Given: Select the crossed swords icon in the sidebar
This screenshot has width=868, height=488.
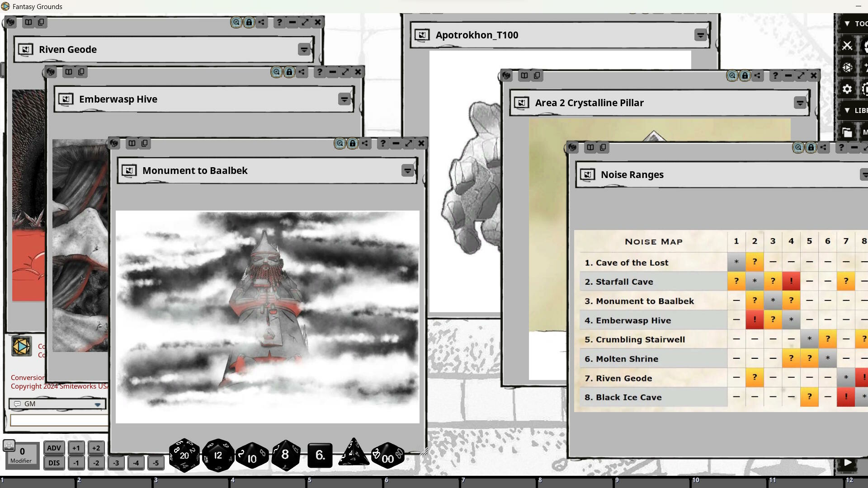Looking at the screenshot, I should tap(848, 46).
